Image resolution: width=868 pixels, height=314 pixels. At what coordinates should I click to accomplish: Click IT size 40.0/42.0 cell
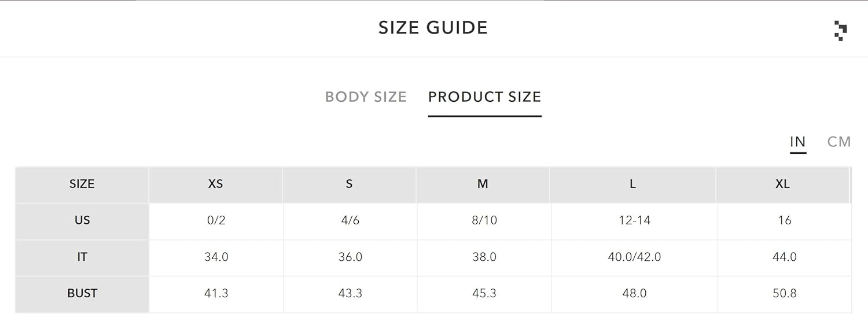coord(635,257)
